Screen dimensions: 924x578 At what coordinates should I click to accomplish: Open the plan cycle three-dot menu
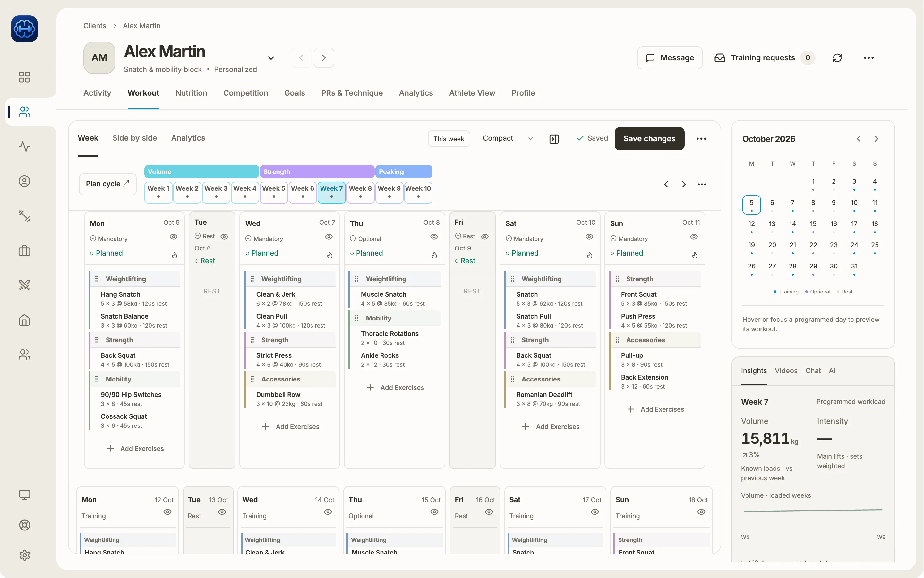click(702, 184)
